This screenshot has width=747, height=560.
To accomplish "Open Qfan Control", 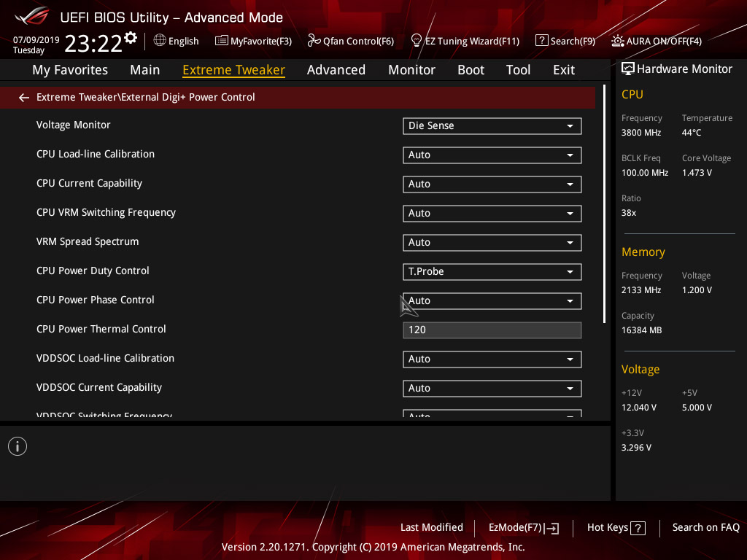I will (x=350, y=41).
